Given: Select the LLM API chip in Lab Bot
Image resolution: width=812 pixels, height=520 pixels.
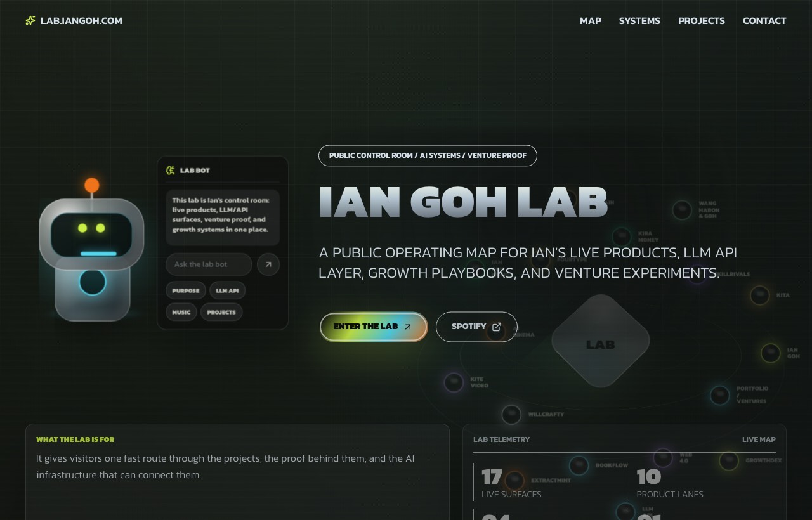Looking at the screenshot, I should click(x=227, y=290).
